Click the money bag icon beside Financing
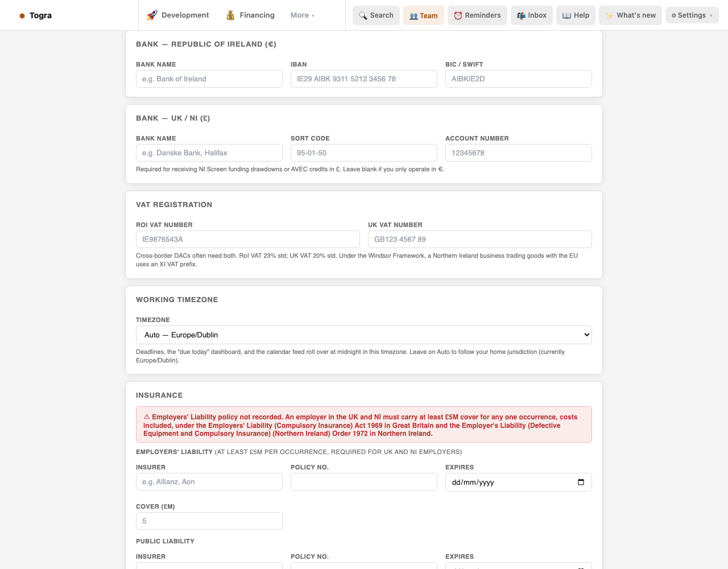This screenshot has height=569, width=728. click(x=230, y=15)
